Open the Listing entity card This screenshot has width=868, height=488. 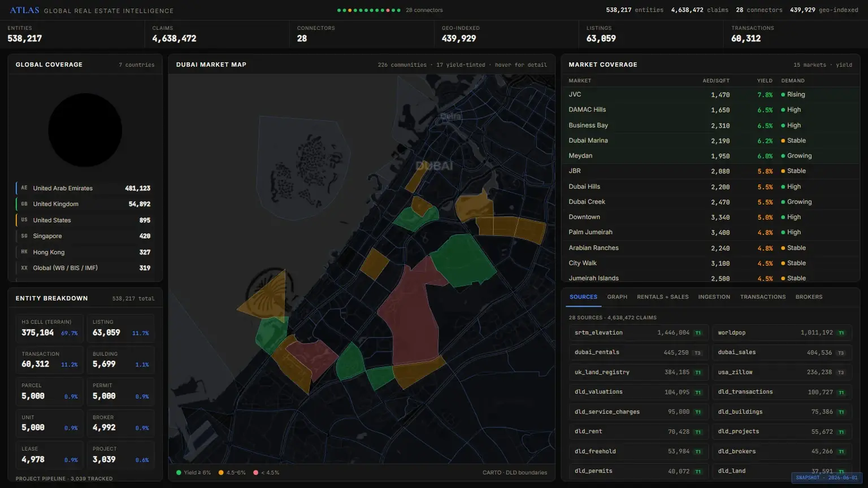point(121,328)
